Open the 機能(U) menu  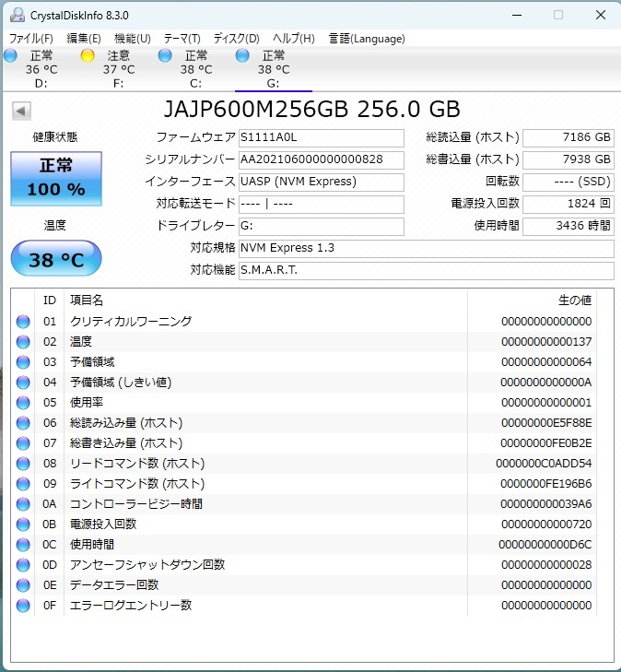coord(132,39)
